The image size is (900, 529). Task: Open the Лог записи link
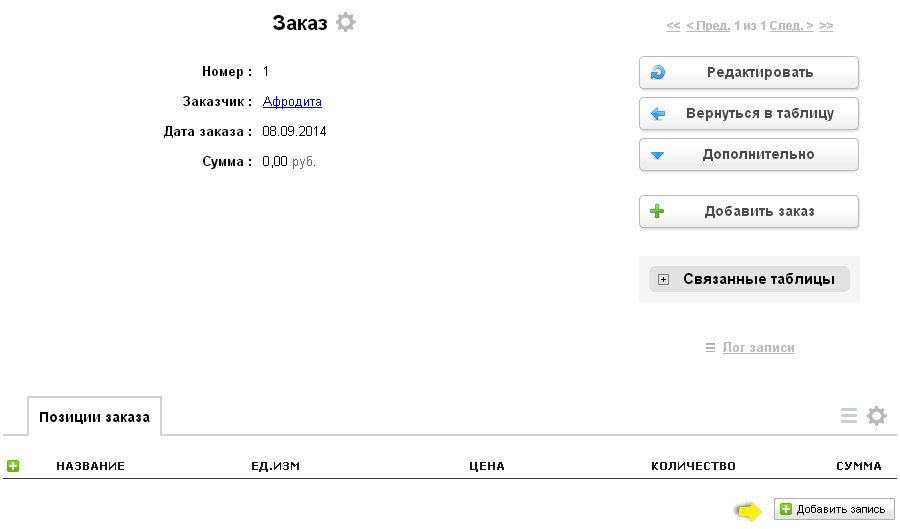pos(758,348)
